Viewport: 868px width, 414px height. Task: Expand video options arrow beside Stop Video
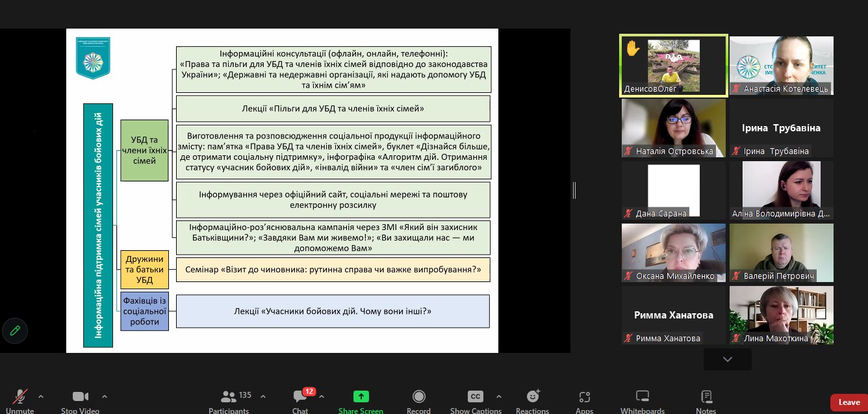click(105, 396)
